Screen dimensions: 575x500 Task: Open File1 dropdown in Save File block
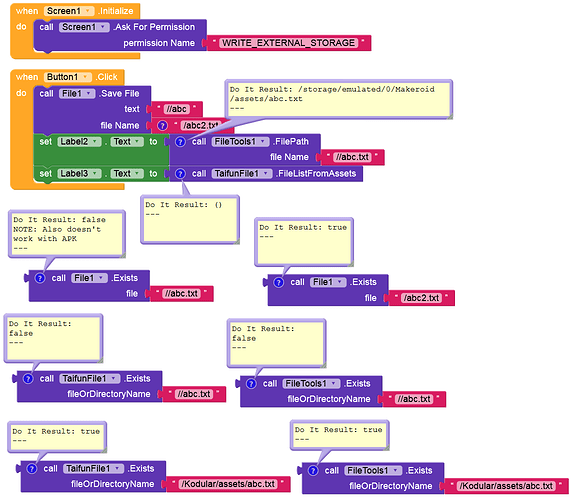coord(77,94)
